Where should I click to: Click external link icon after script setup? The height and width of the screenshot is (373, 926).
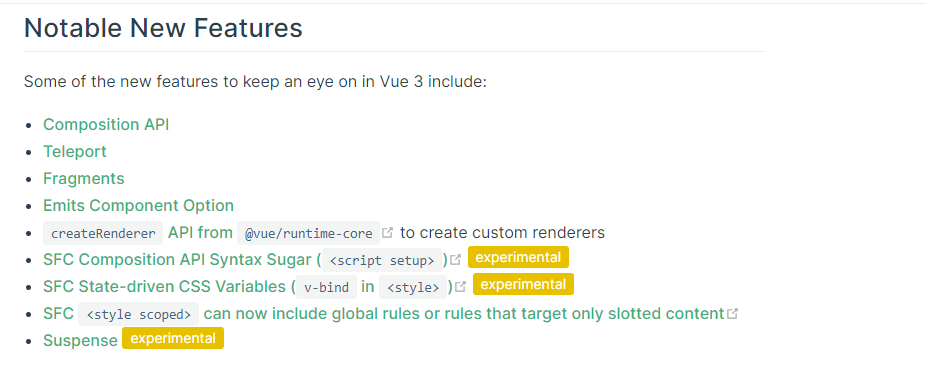[x=455, y=260]
